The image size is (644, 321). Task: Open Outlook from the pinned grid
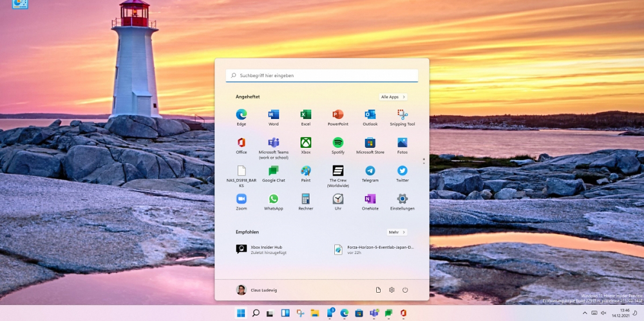click(x=370, y=117)
